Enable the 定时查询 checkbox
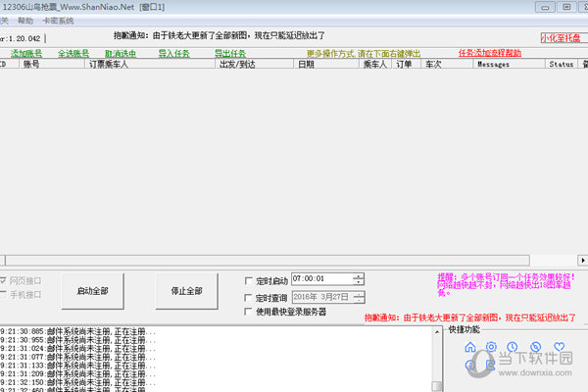This screenshot has width=588, height=392. click(x=248, y=298)
